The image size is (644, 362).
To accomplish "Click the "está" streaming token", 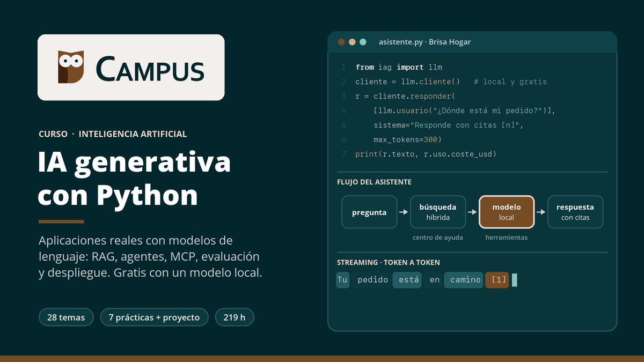I will pyautogui.click(x=407, y=280).
